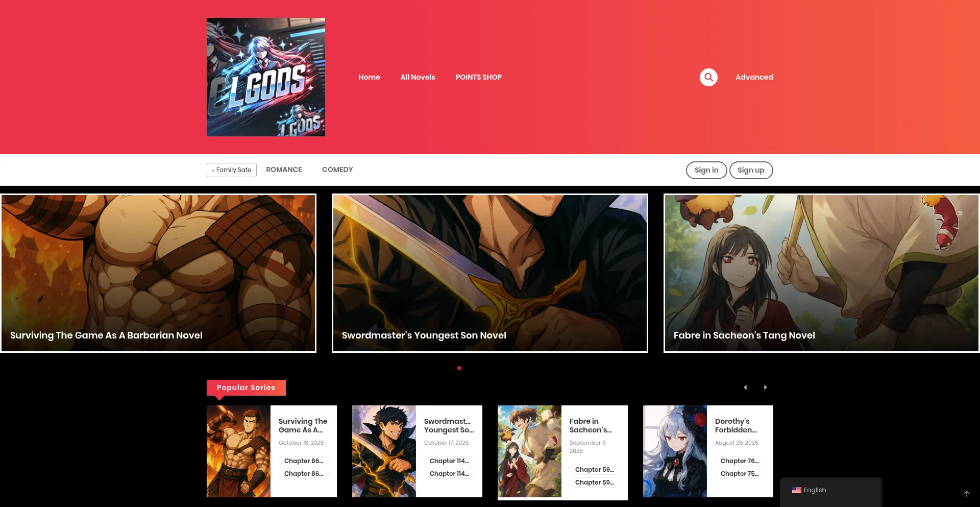Click the October 18, 2025 date
The image size is (980, 507).
point(301,443)
